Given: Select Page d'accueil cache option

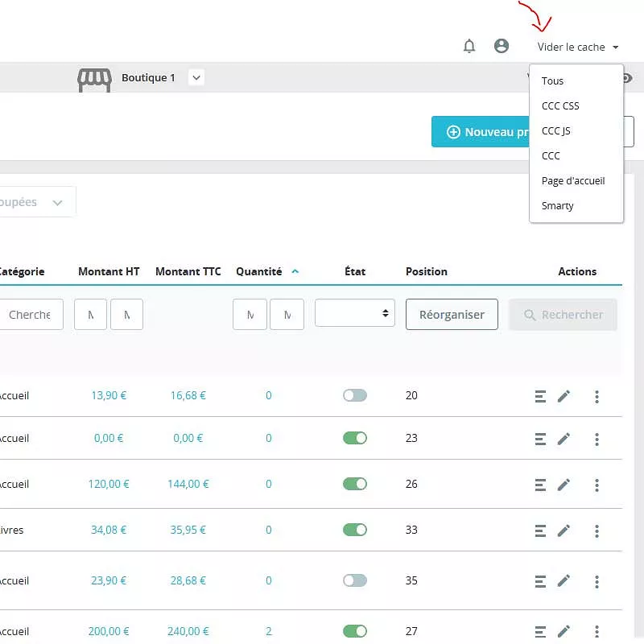Looking at the screenshot, I should tap(573, 181).
